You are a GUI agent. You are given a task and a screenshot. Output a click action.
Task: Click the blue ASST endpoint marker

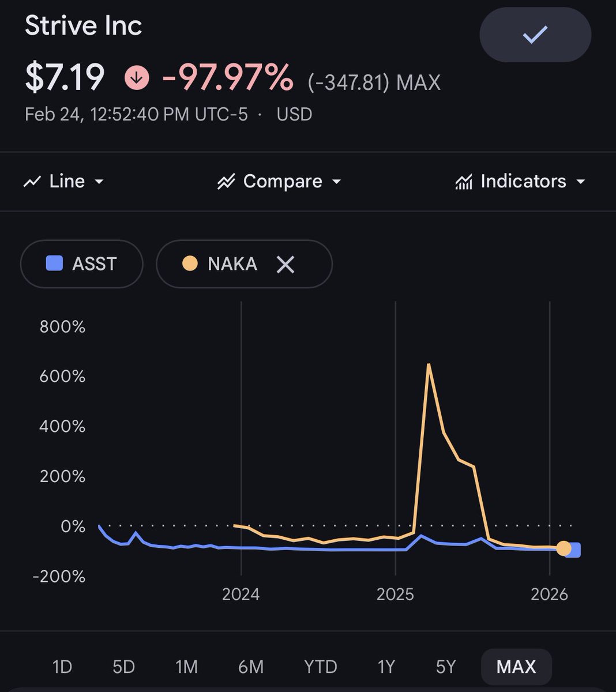coord(573,550)
